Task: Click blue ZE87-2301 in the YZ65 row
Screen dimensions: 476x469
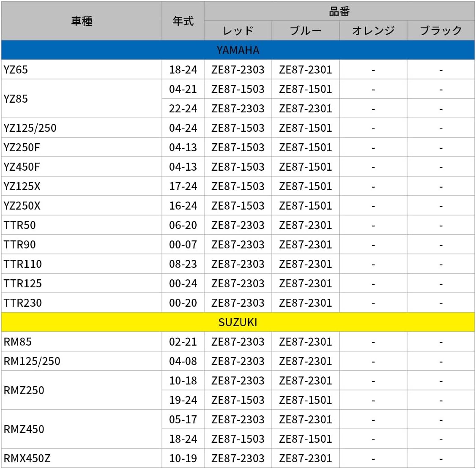Action: click(305, 69)
